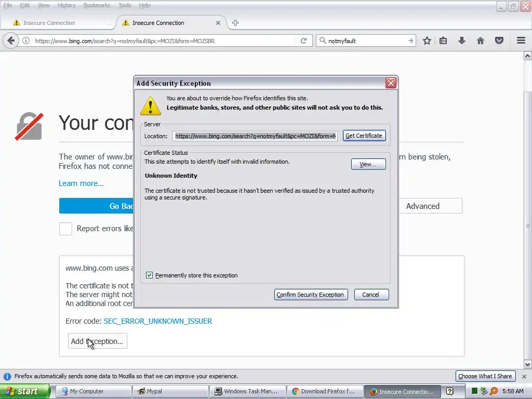Click Choose What I Share button
The height and width of the screenshot is (399, 532).
485,376
